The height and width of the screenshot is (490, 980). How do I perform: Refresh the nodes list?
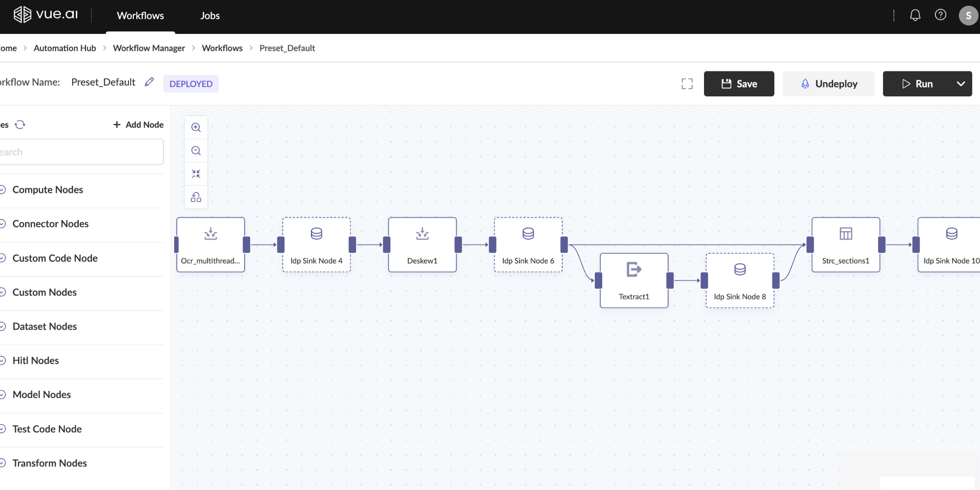(x=20, y=124)
